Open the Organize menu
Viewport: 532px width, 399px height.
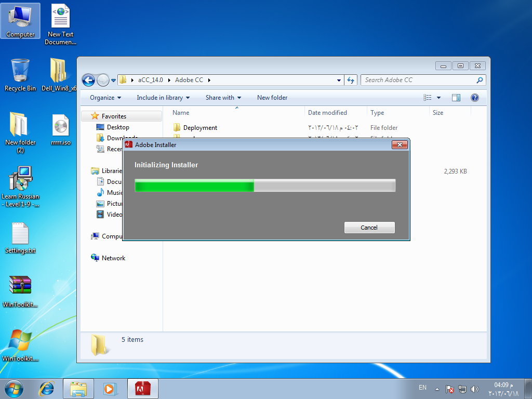(105, 98)
